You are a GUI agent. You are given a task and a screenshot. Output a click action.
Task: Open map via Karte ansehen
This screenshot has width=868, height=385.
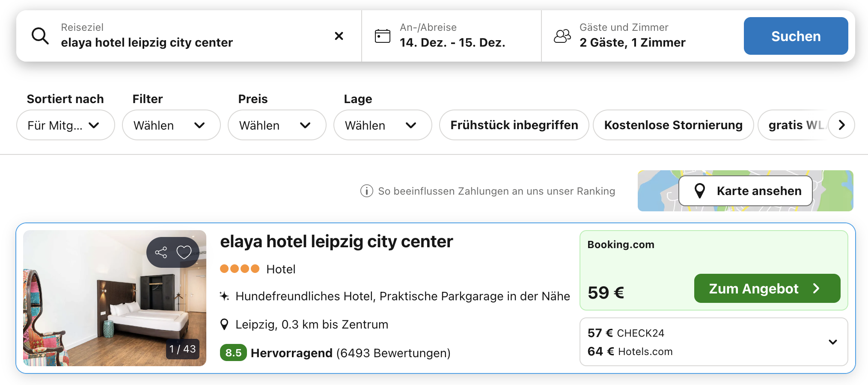click(x=745, y=191)
